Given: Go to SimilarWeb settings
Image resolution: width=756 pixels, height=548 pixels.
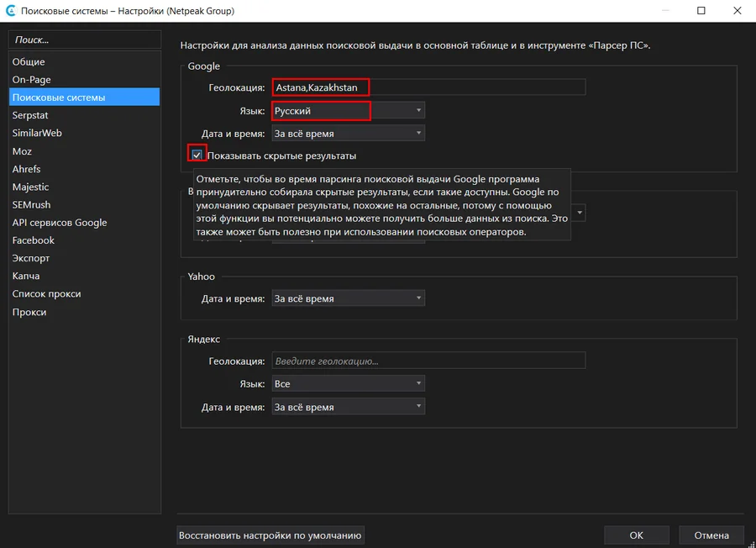Looking at the screenshot, I should pyautogui.click(x=84, y=133).
